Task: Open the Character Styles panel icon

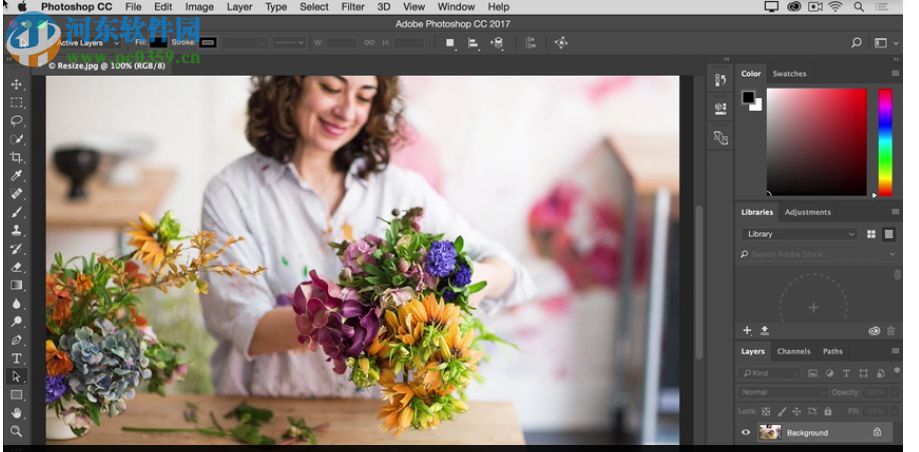Action: [x=720, y=138]
